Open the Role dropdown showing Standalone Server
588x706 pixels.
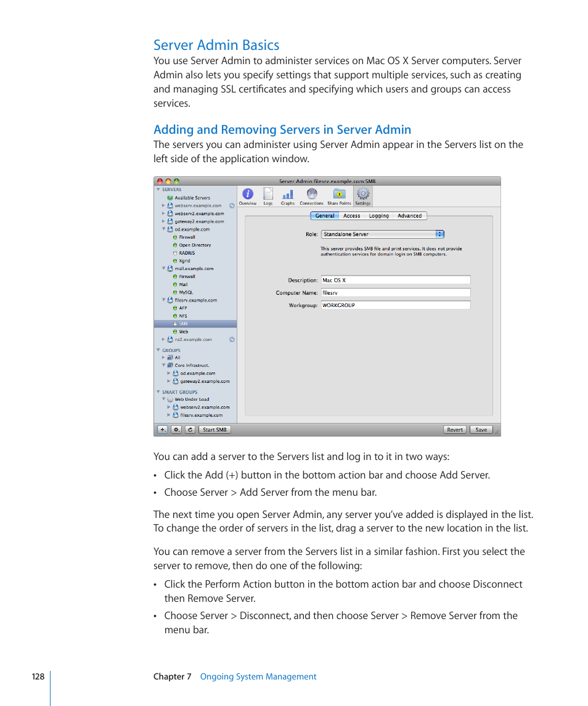point(383,234)
